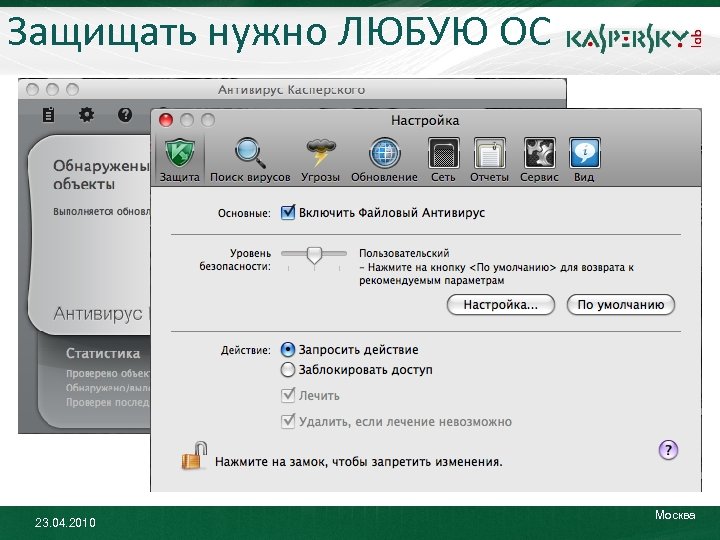This screenshot has width=720, height=540.
Task: Click the question mark icon in Антивирус window
Action: point(125,115)
